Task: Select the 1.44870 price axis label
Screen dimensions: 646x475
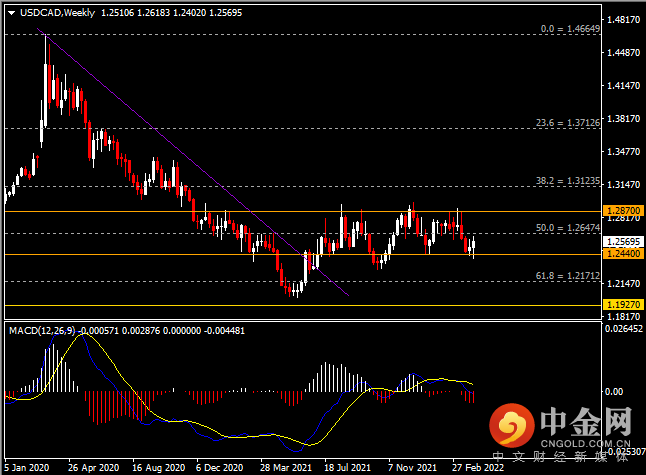Action: pyautogui.click(x=624, y=53)
